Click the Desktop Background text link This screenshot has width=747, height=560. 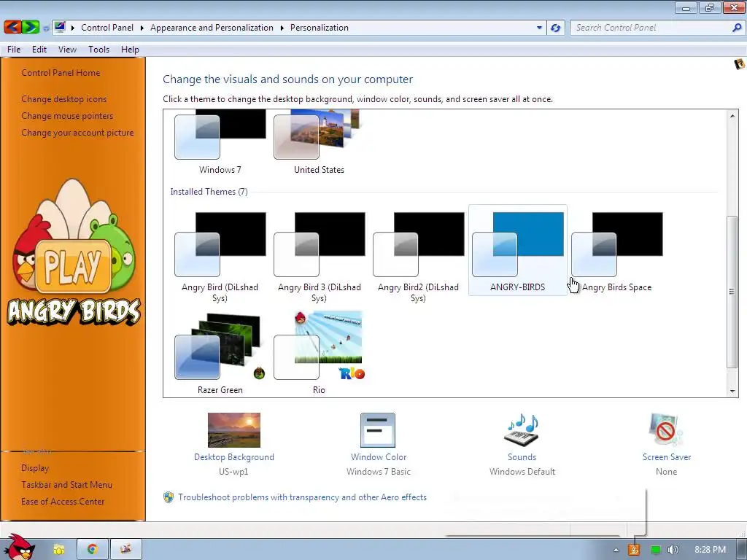click(x=234, y=457)
